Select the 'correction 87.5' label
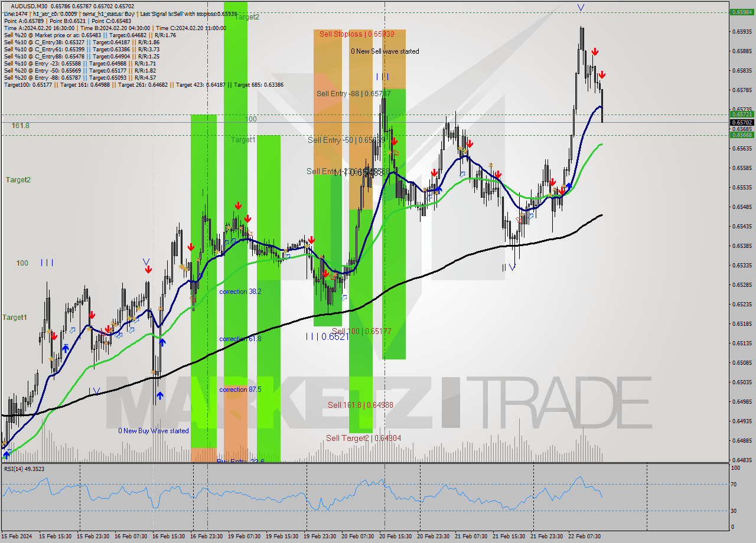 (240, 390)
